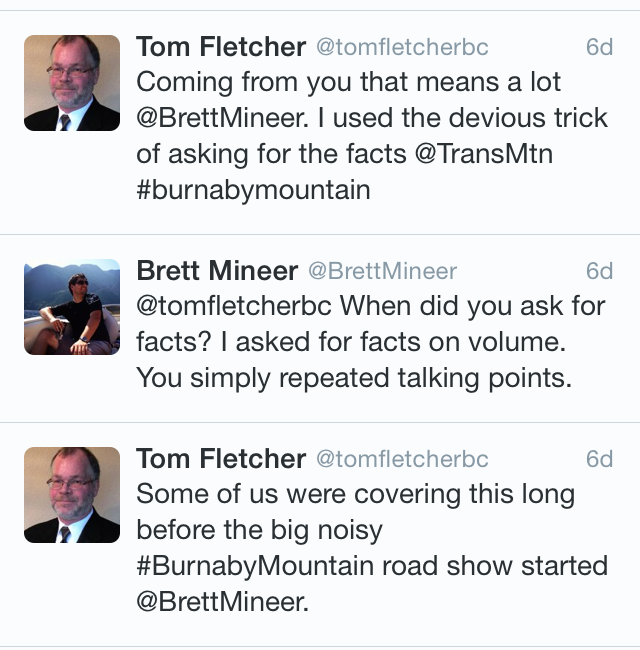Screen dimensions: 640x650
Task: Click the 6d timestamp on the first tweet
Action: (x=599, y=47)
